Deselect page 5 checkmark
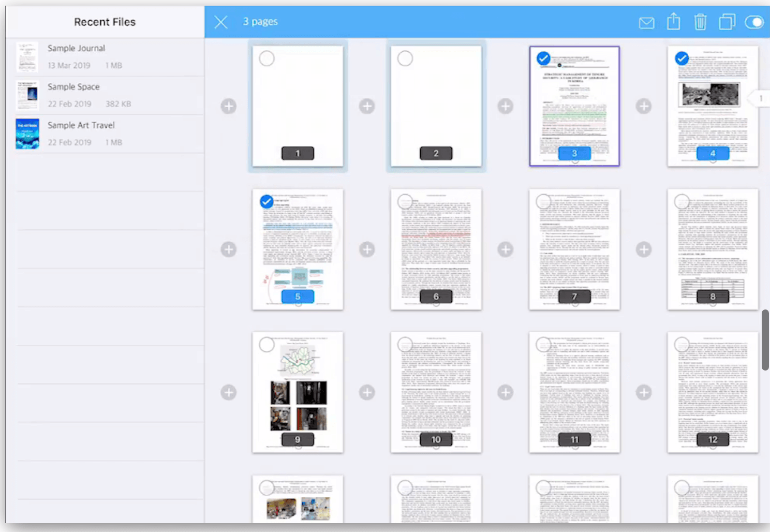Viewport: 770px width, 532px height. coord(266,201)
